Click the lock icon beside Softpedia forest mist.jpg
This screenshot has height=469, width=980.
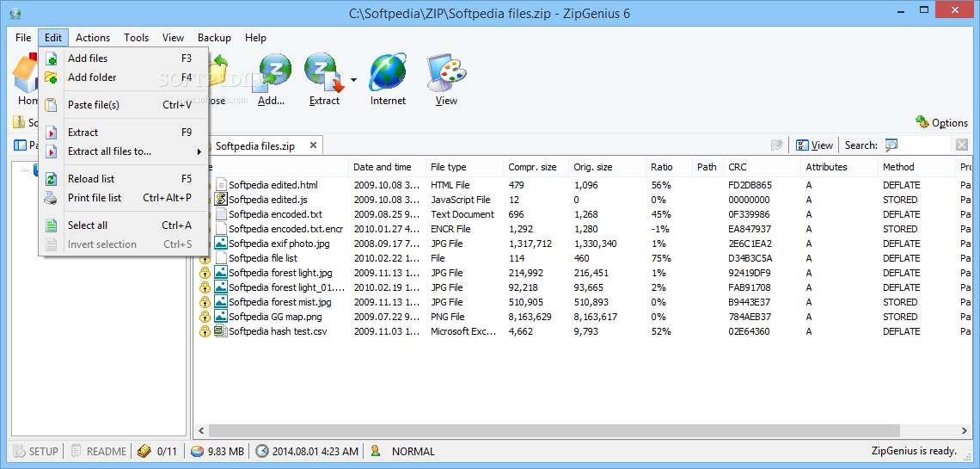point(205,302)
